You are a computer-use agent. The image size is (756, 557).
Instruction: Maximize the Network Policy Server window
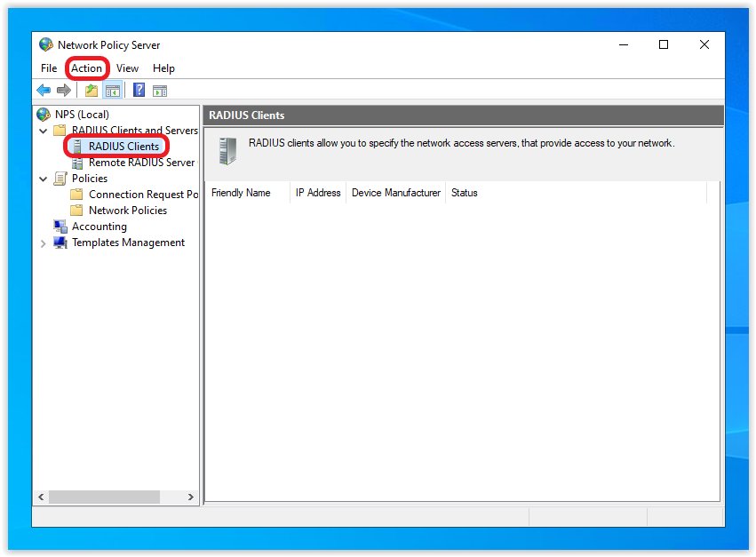(x=664, y=44)
